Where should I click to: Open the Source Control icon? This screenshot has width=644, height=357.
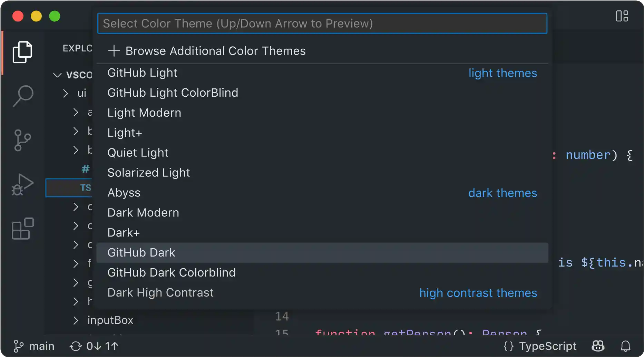pos(22,140)
